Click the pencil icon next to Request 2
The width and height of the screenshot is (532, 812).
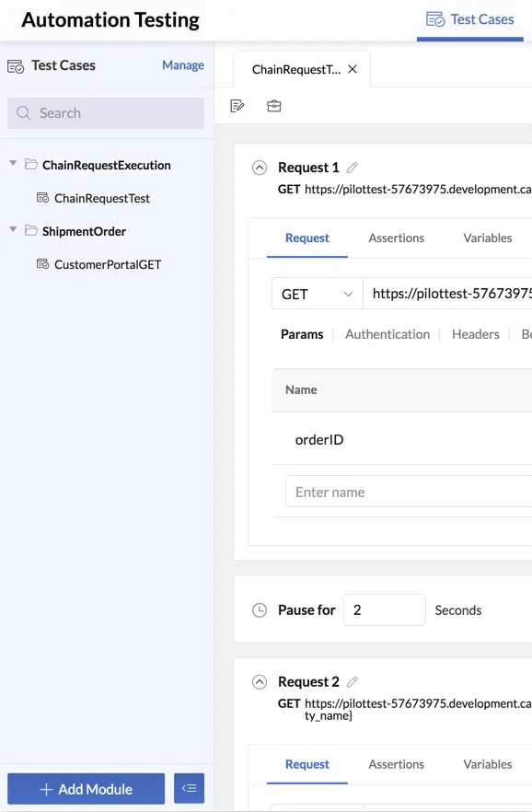point(353,682)
